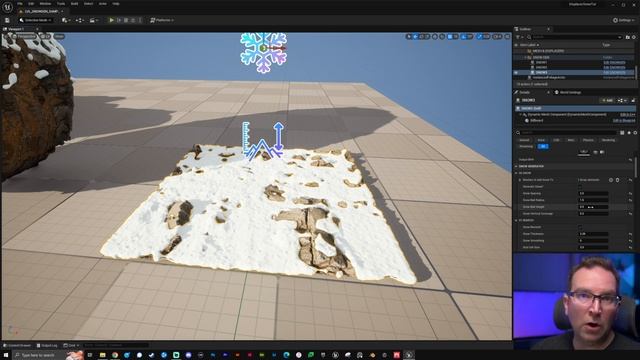Screen dimensions: 640x360
Task: Open the Cinematics toolbar dropdown
Action: click(94, 20)
